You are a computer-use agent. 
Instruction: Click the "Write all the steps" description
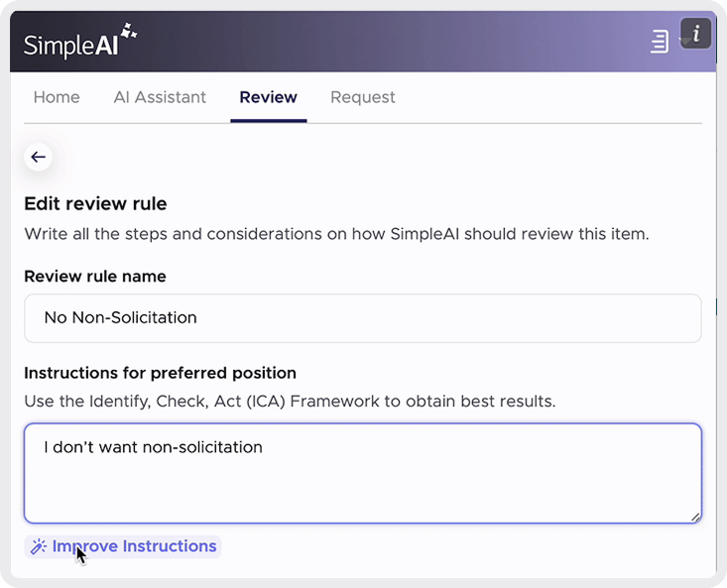coord(336,234)
